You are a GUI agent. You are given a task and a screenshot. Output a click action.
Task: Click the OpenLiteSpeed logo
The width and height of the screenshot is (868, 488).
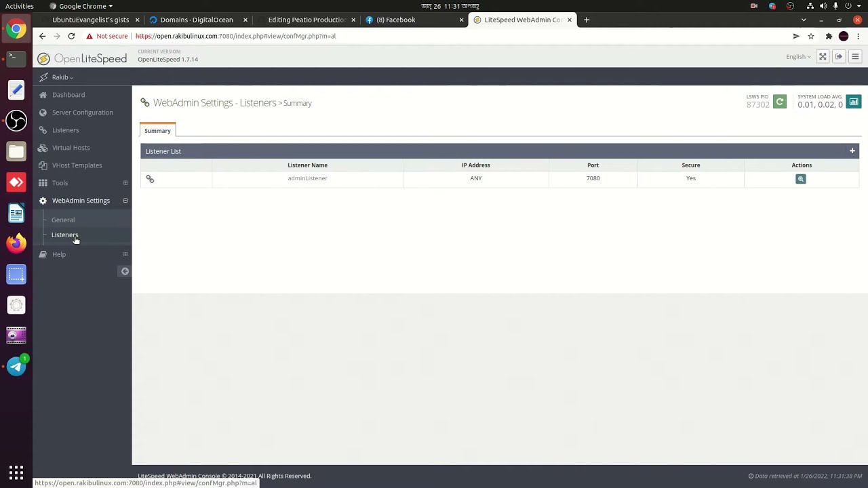pos(82,59)
